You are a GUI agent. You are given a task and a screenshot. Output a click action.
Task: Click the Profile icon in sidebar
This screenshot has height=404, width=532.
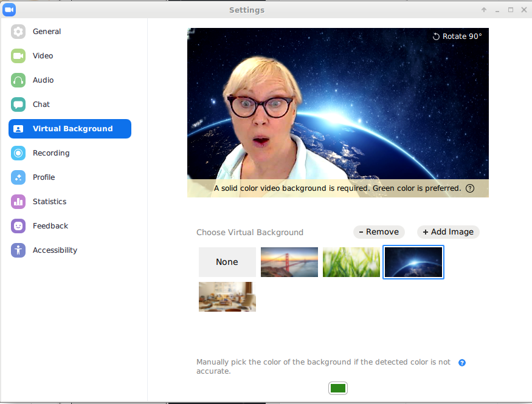click(x=18, y=177)
